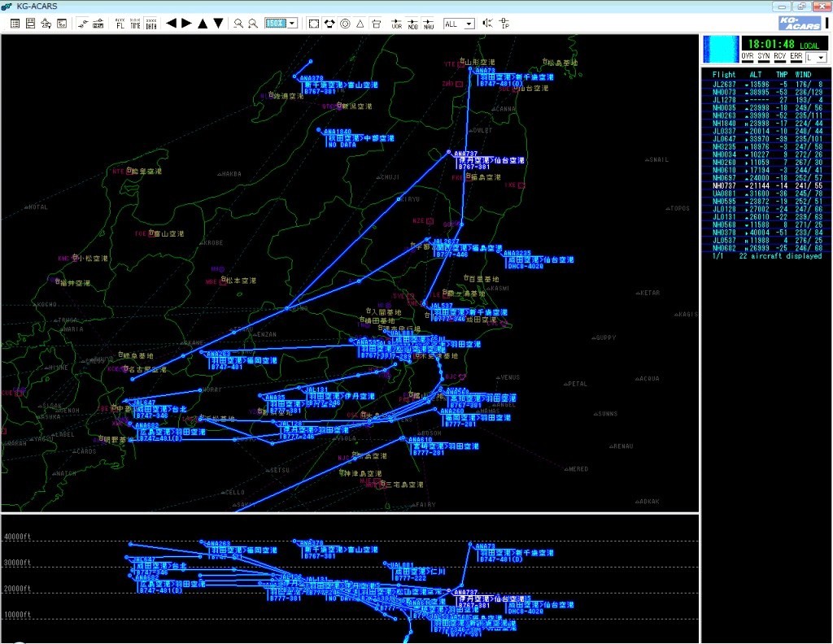Select flight NH0073 in the list
Viewport: 833px width, 644px height.
pos(766,92)
